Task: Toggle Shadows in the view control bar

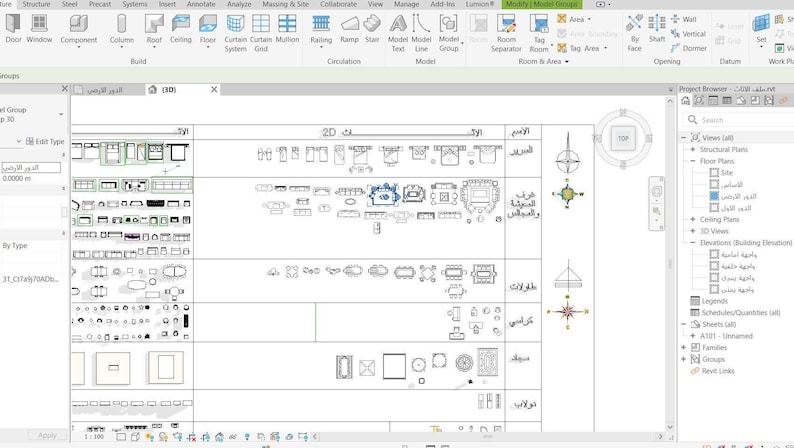Action: coord(163,436)
